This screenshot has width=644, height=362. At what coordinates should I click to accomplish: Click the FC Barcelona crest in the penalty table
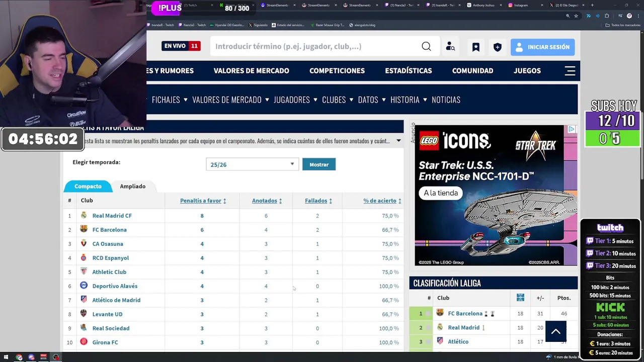pos(84,229)
